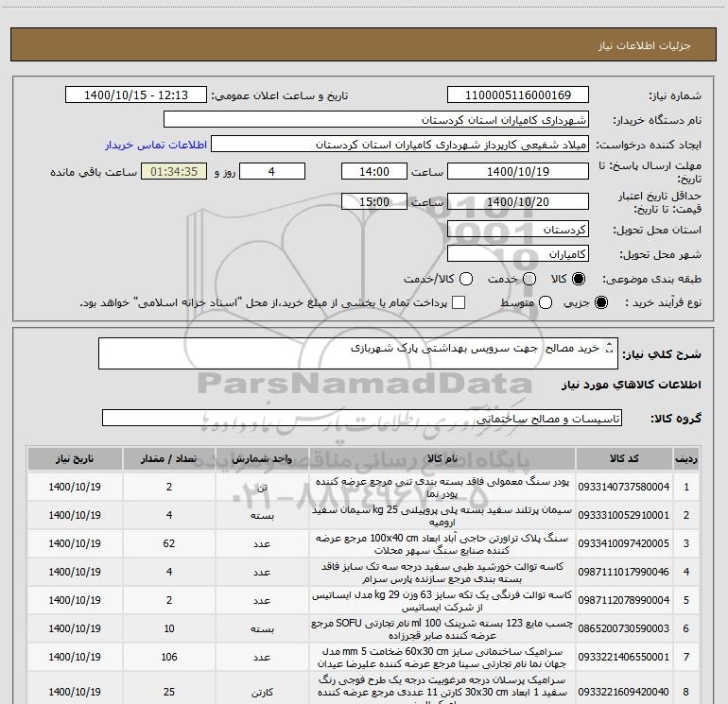Viewport: 728px width, 704px height.
Task: Click the ردیف column header
Action: (686, 458)
